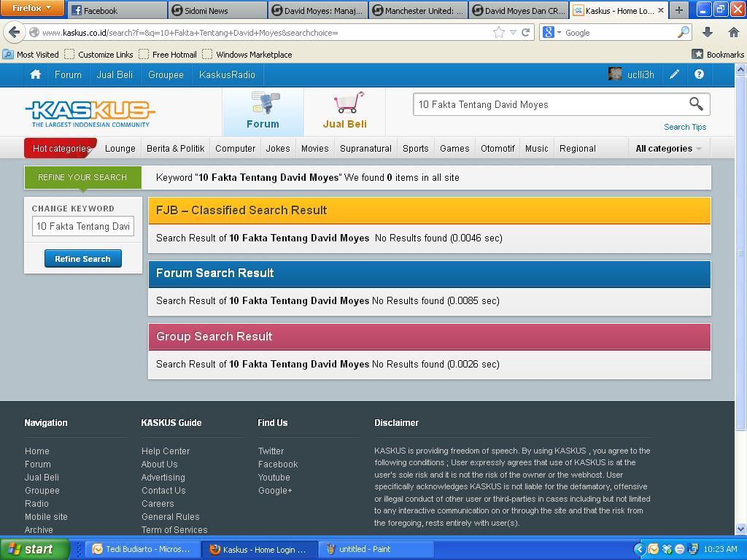Open the Careers footer link

pos(158,503)
